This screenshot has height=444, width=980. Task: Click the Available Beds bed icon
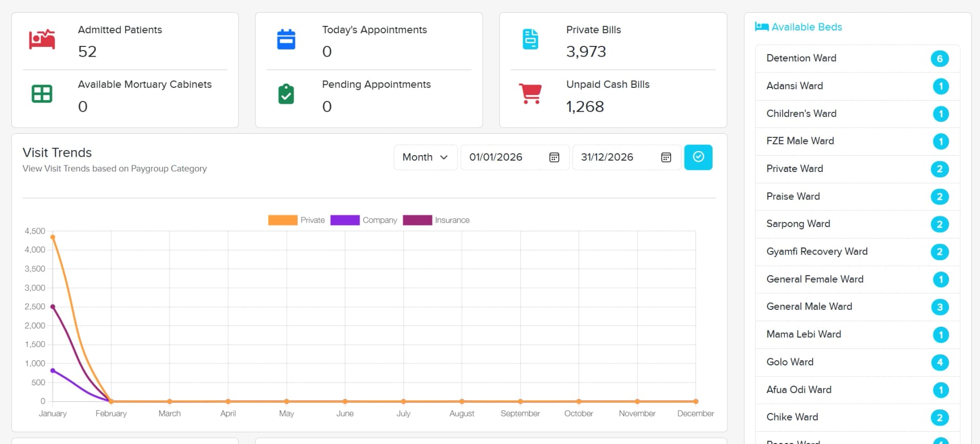(762, 27)
